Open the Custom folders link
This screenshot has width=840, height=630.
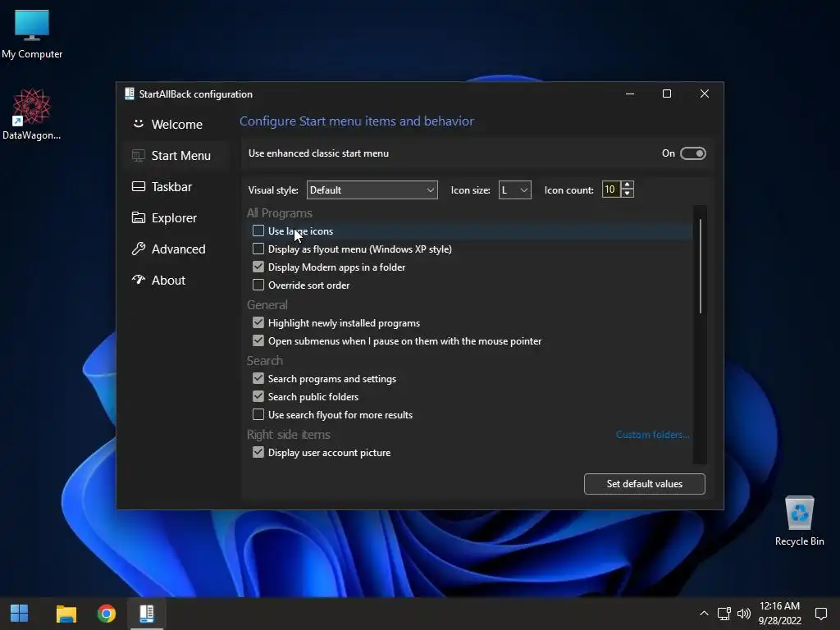click(652, 435)
